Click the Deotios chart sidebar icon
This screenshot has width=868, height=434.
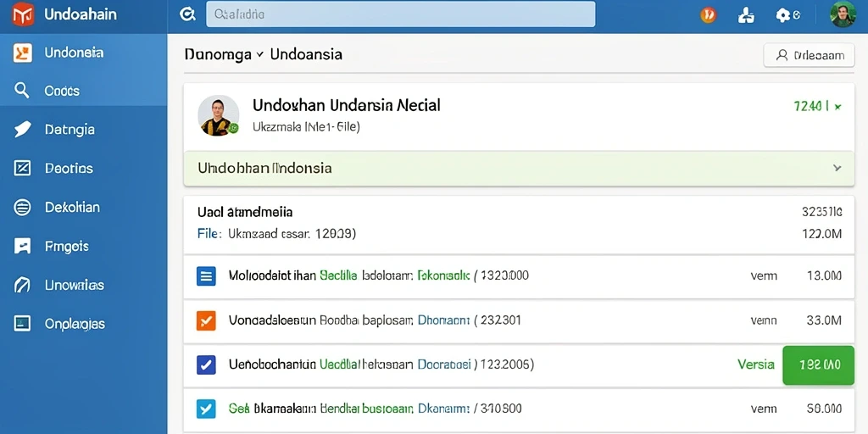click(22, 168)
